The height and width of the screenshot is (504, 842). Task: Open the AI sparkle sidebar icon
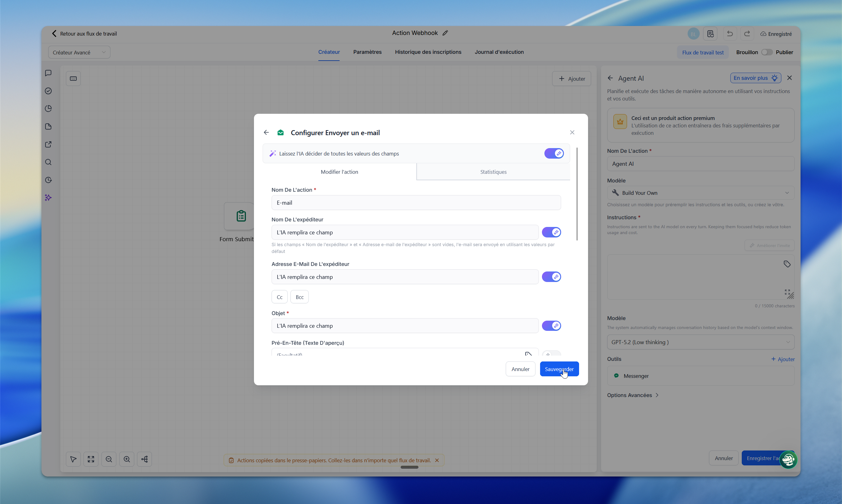(x=48, y=198)
